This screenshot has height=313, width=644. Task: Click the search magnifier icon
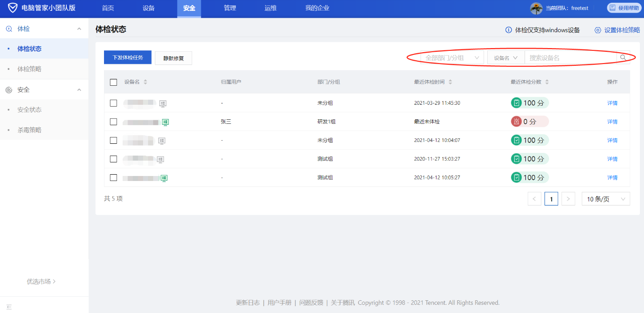point(623,58)
